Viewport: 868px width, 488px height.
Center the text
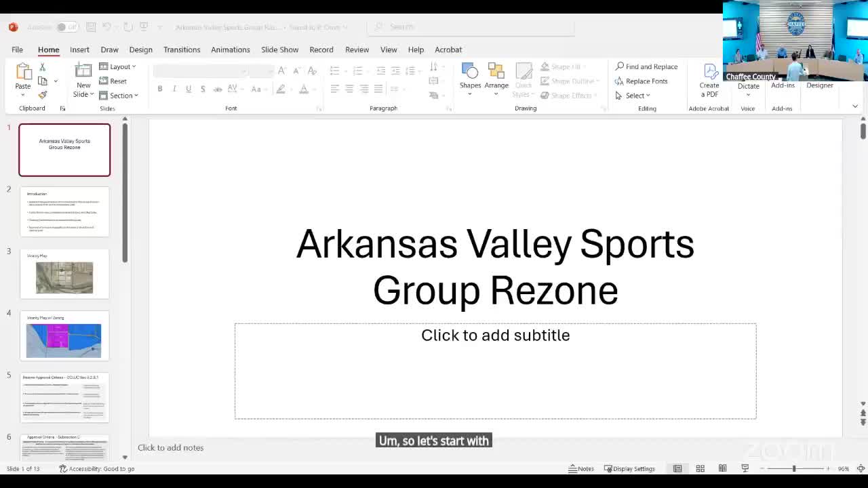pyautogui.click(x=349, y=89)
